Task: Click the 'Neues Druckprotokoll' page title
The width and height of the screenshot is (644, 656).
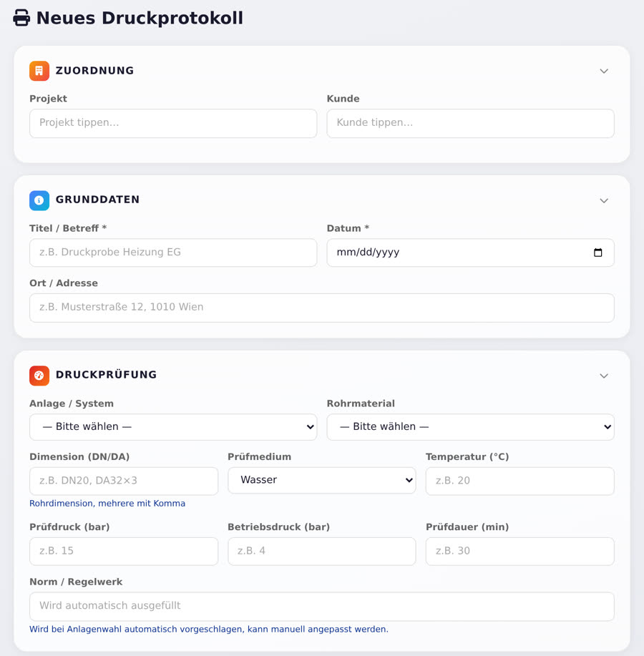Action: click(140, 19)
